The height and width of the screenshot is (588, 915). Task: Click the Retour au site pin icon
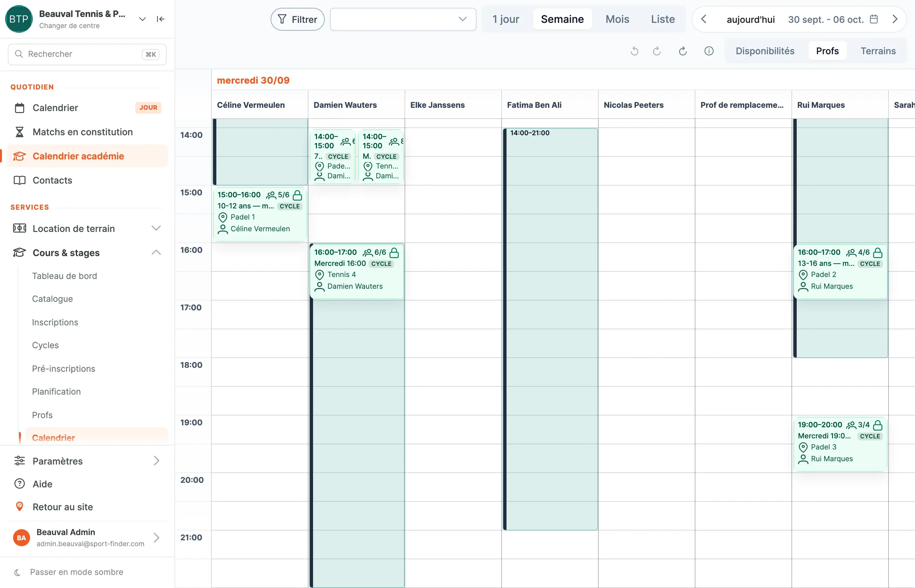(x=20, y=507)
